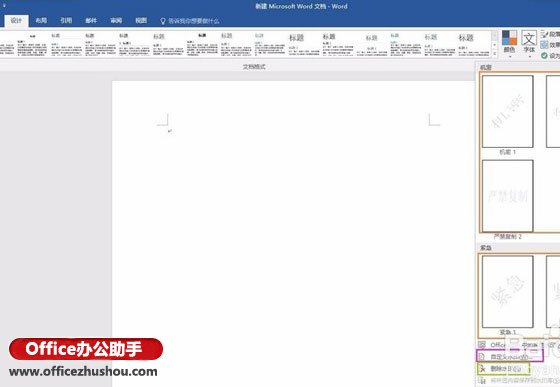
Task: Click the style gallery's upper scroll arrow
Action: 495,36
